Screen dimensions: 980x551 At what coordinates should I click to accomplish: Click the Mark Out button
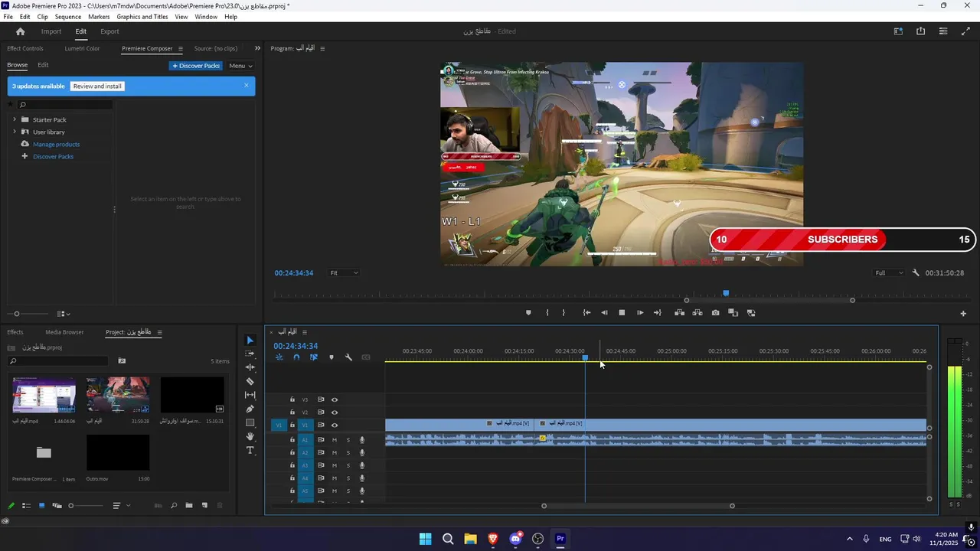pos(563,312)
